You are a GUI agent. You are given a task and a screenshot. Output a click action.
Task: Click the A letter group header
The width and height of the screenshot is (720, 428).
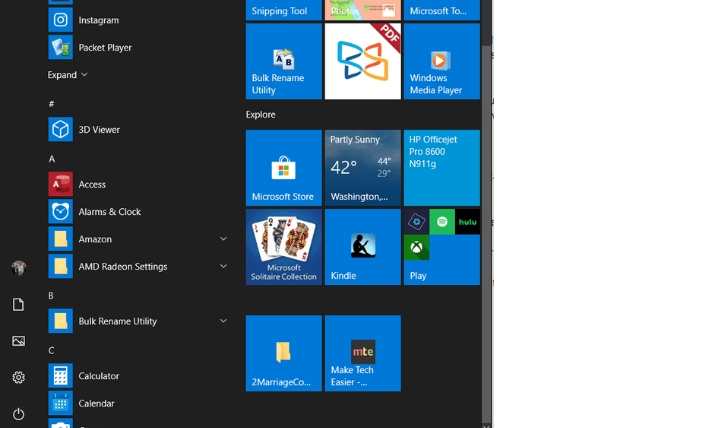click(x=51, y=159)
